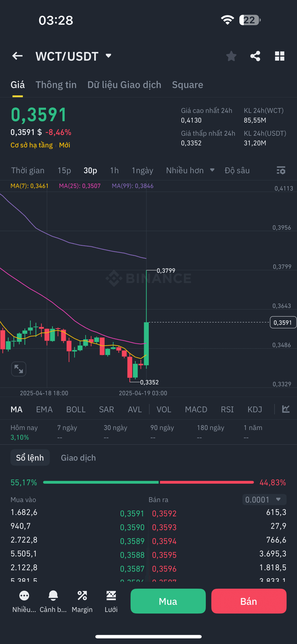The image size is (297, 644).
Task: Toggle KDJ indicator
Action: tap(255, 409)
